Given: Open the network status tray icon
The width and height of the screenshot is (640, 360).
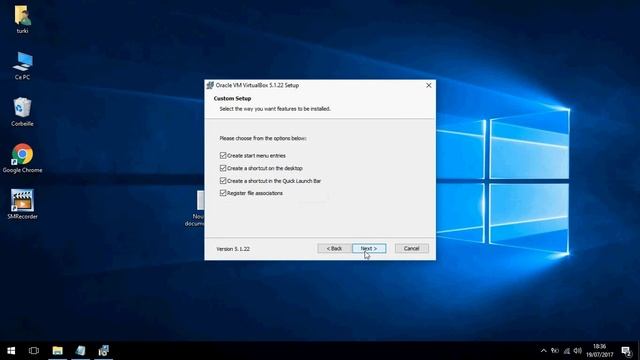Looking at the screenshot, I should coord(567,351).
